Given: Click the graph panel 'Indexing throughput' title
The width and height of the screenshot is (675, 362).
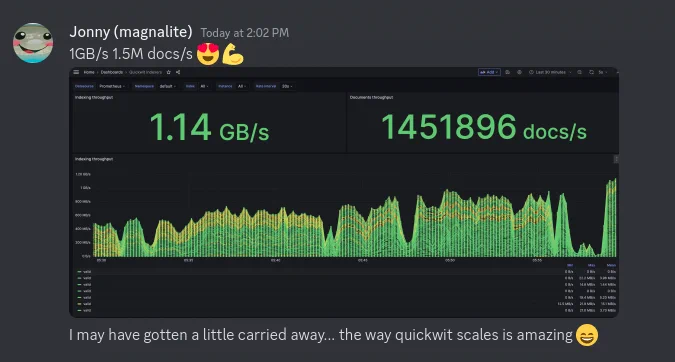Looking at the screenshot, I should (94, 159).
